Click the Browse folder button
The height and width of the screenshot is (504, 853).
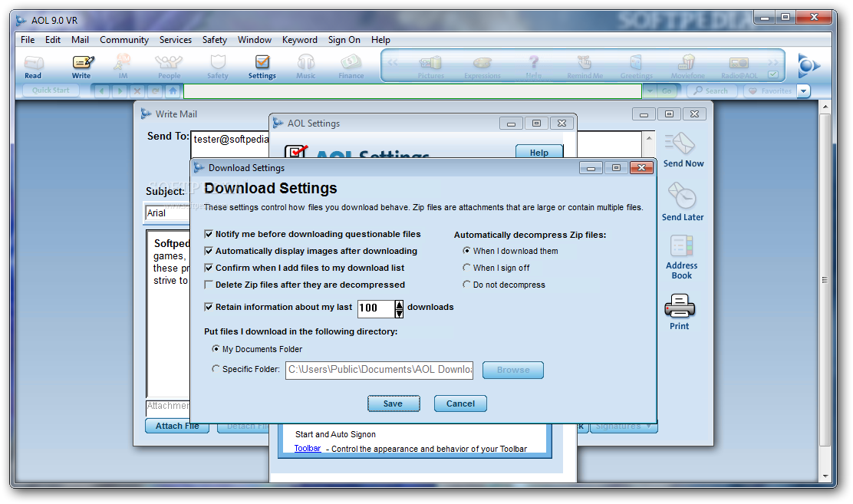(513, 370)
